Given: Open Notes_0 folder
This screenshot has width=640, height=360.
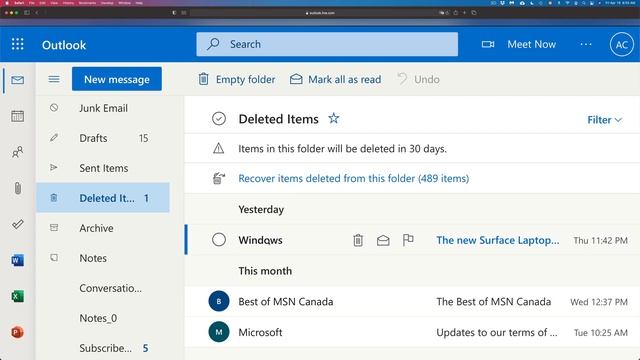Looking at the screenshot, I should click(103, 318).
